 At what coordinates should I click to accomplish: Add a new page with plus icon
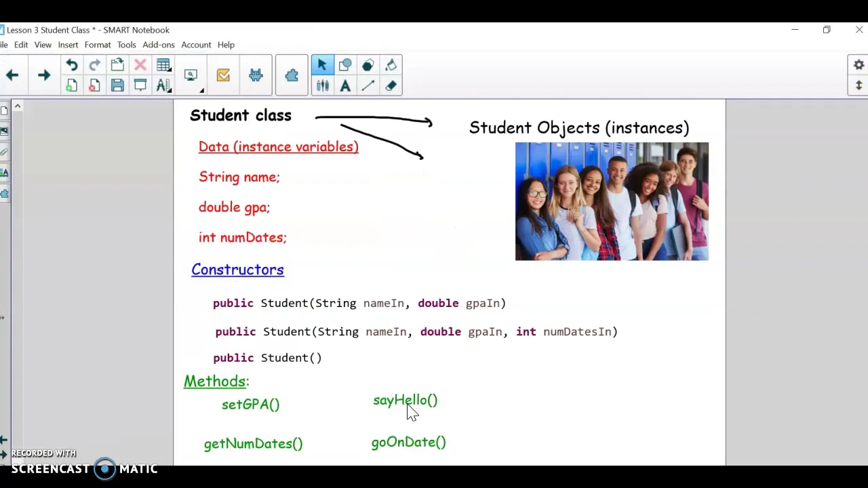click(71, 85)
